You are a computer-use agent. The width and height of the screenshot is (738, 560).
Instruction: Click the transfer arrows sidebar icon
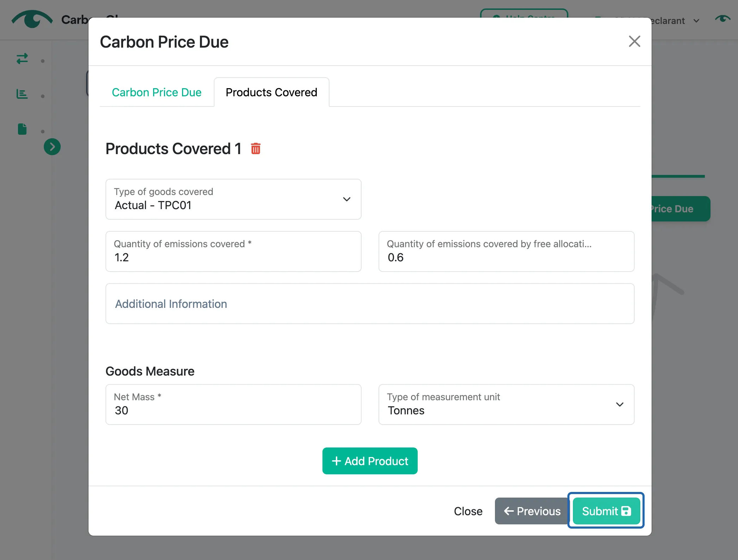[x=22, y=59]
